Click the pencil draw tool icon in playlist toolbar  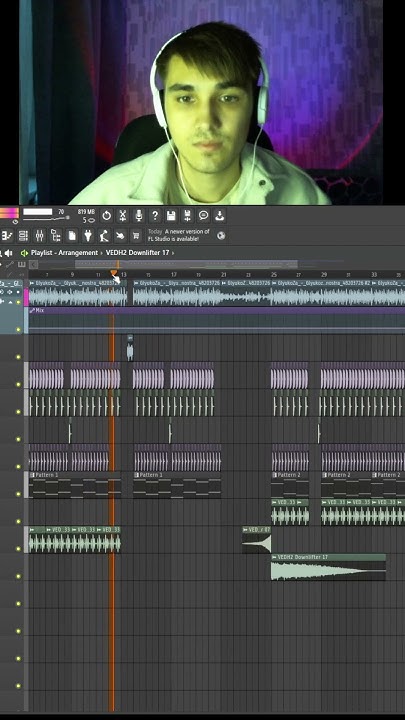(x=10, y=264)
